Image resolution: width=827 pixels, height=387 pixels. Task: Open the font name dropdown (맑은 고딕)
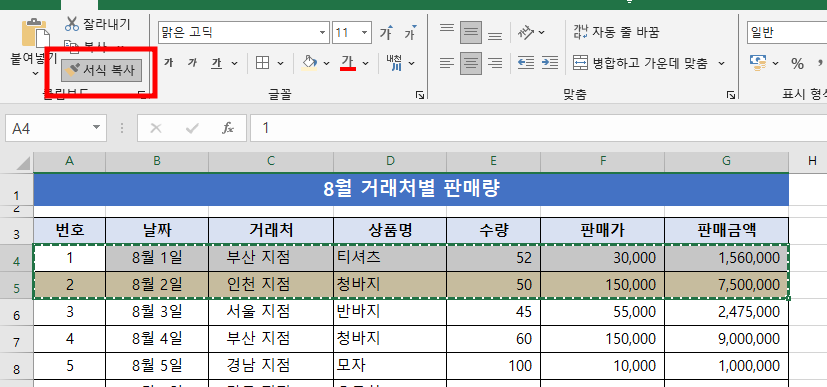323,33
